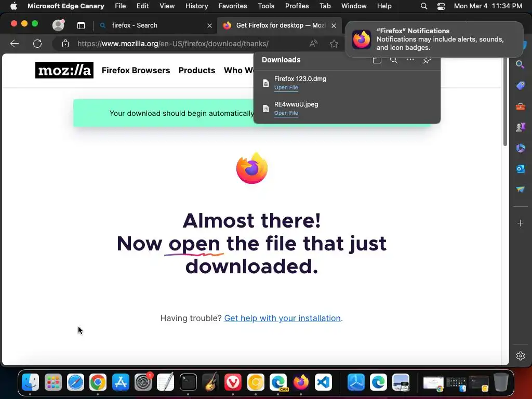Add a sidebar app with plus
Viewport: 532px width, 399px height.
tap(521, 223)
